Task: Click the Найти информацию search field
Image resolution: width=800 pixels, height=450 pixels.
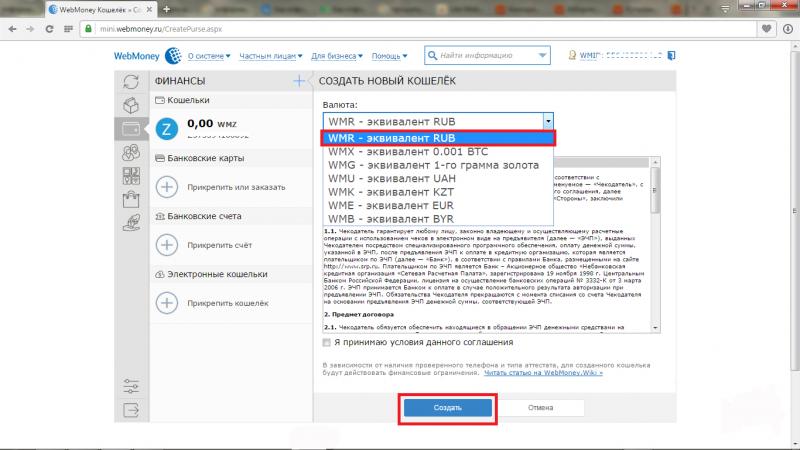Action: click(x=486, y=55)
